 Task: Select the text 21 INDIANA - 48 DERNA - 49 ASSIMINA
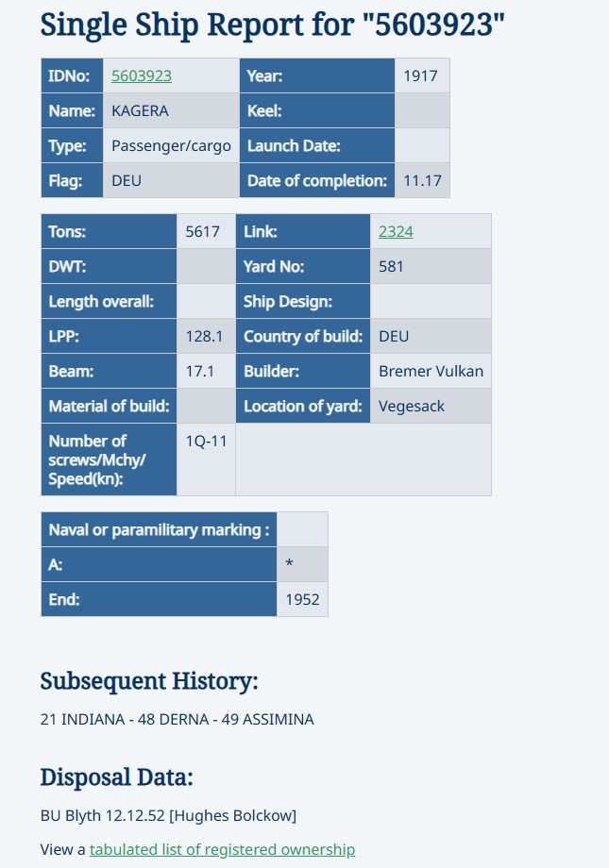point(177,719)
